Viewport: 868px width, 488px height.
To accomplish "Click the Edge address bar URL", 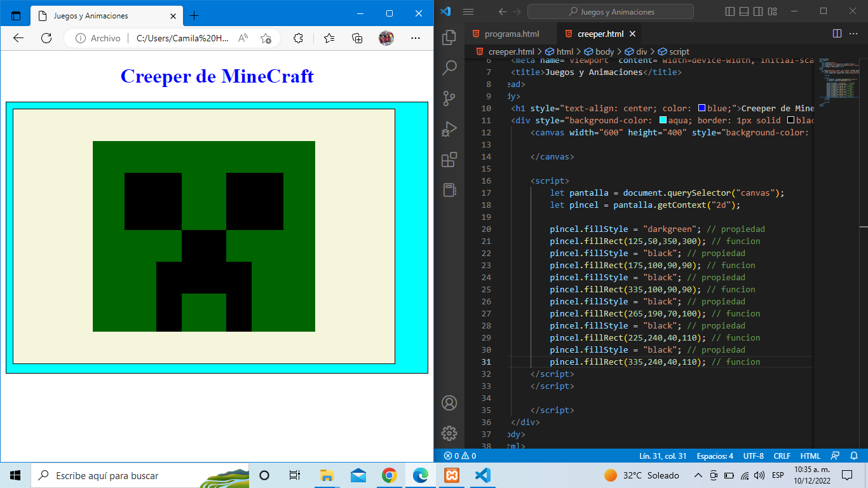I will pyautogui.click(x=182, y=38).
